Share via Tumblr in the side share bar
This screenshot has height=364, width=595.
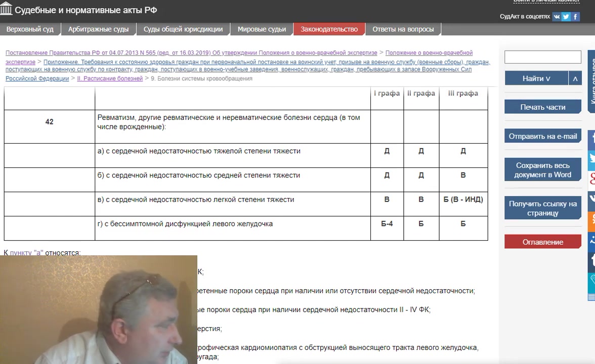pyautogui.click(x=591, y=260)
